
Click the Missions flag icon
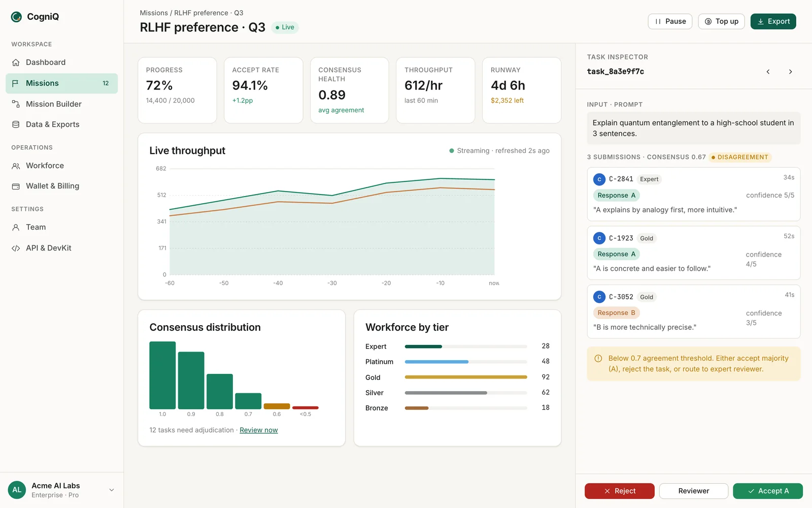pos(16,83)
